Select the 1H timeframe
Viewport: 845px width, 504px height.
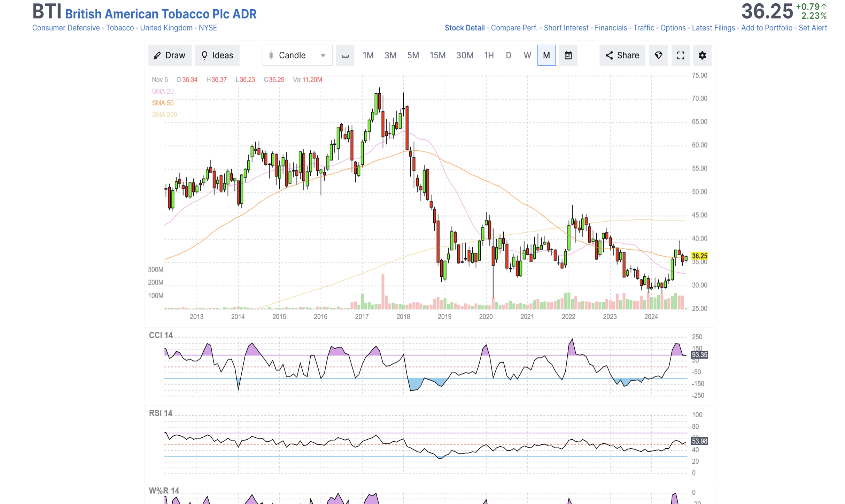click(489, 55)
